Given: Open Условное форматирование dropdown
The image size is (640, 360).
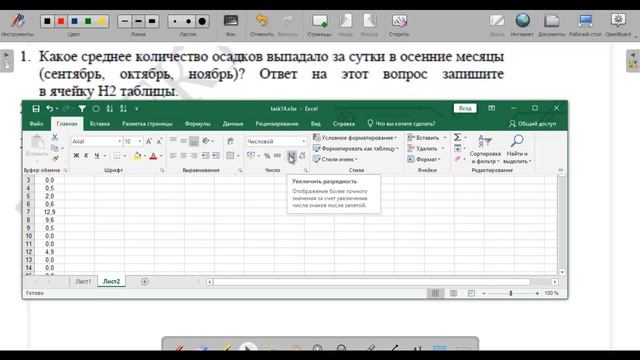Looking at the screenshot, I should point(355,138).
